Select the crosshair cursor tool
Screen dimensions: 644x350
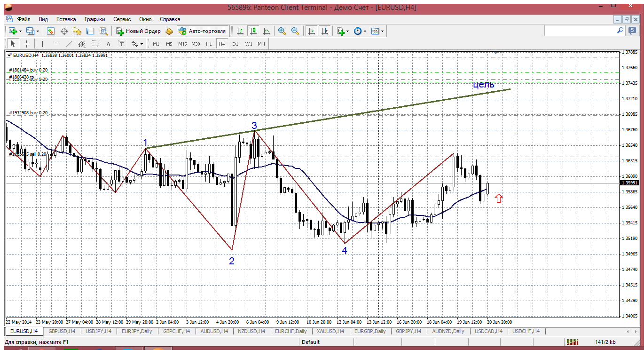coord(27,44)
